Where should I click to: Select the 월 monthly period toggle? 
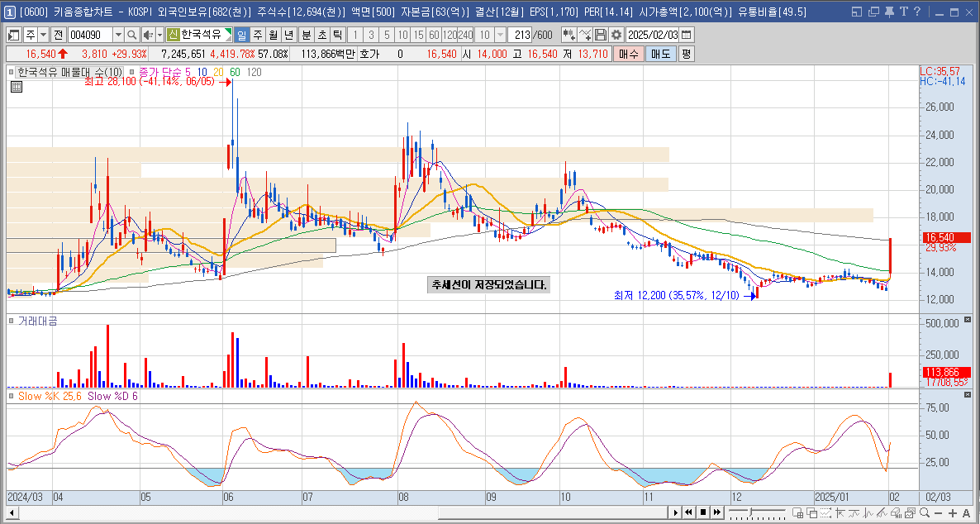[274, 35]
